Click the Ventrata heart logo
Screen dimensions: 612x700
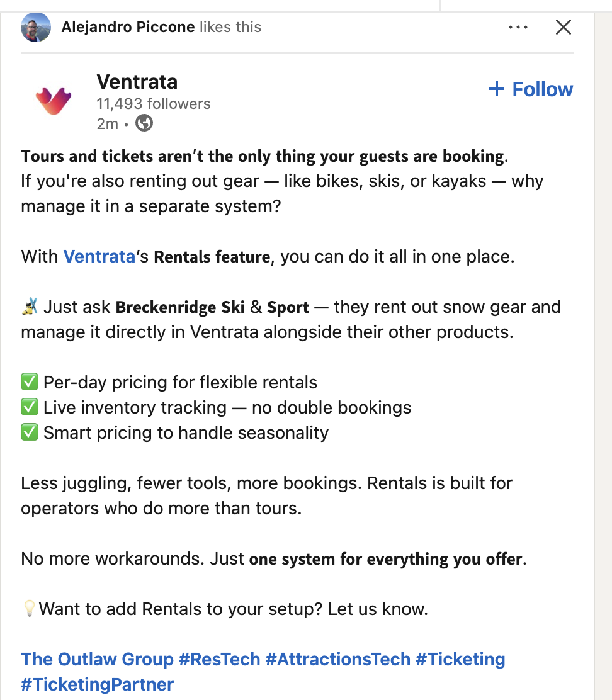(x=54, y=101)
